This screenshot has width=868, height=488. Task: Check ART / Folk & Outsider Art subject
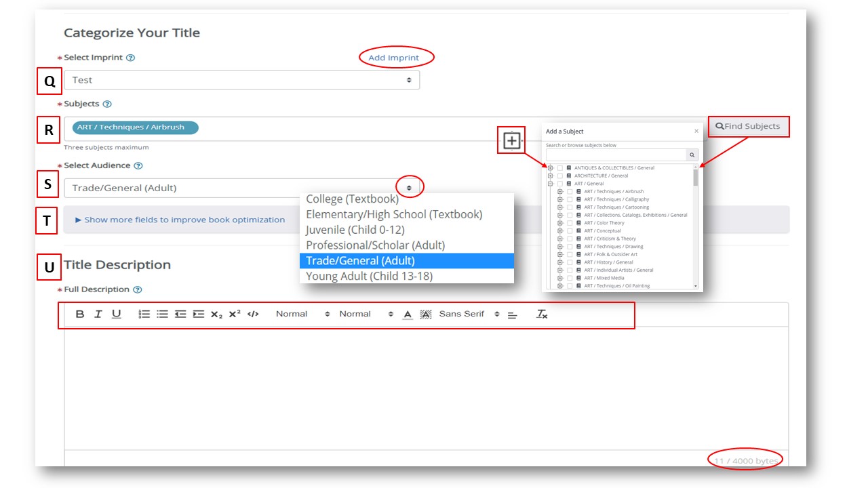pos(570,254)
